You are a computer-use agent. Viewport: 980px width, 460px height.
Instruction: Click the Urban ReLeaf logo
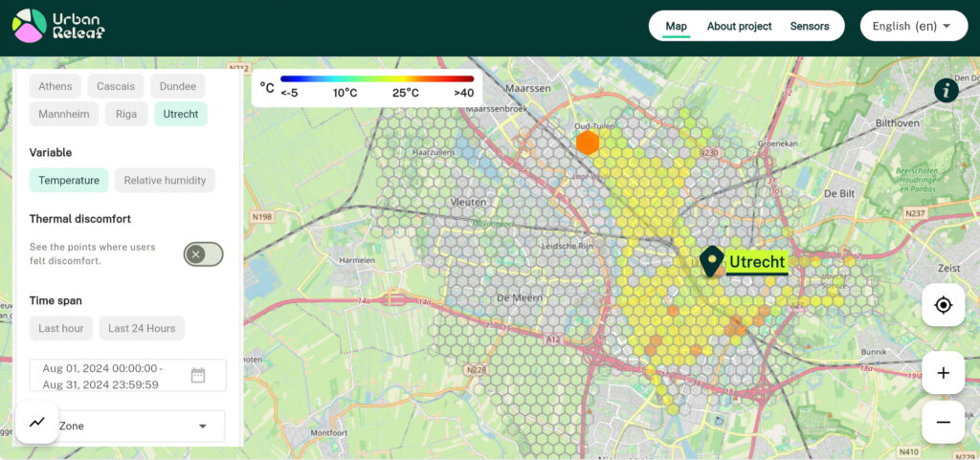(58, 26)
